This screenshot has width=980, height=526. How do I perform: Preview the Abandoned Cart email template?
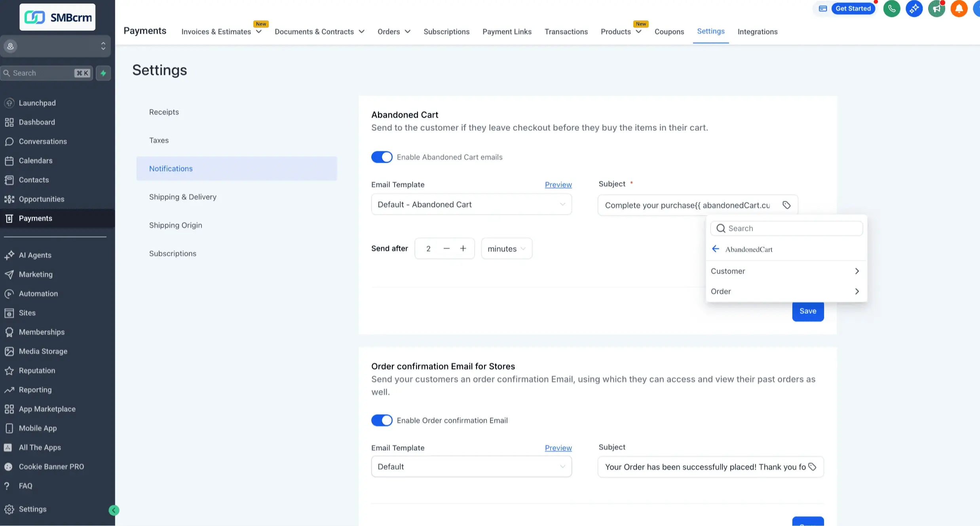tap(558, 185)
